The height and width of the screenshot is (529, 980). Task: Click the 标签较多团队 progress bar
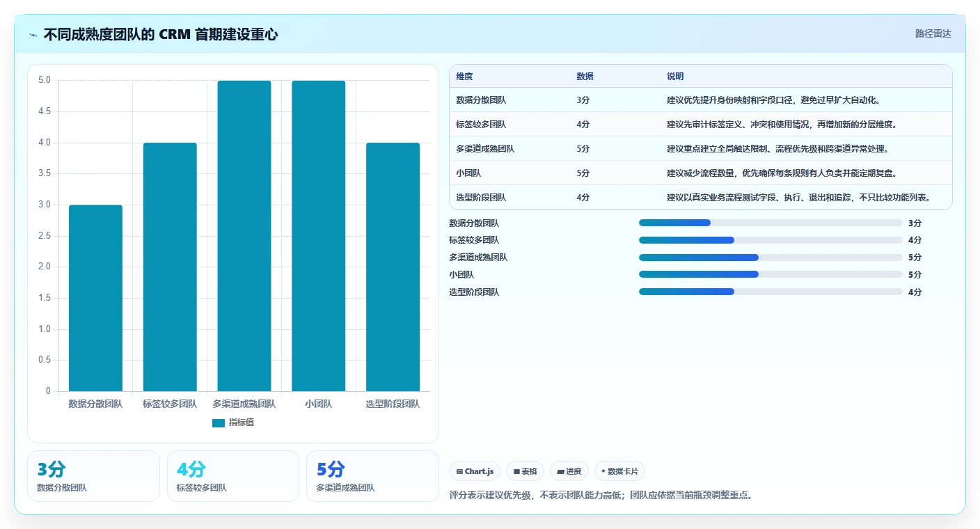pos(770,240)
